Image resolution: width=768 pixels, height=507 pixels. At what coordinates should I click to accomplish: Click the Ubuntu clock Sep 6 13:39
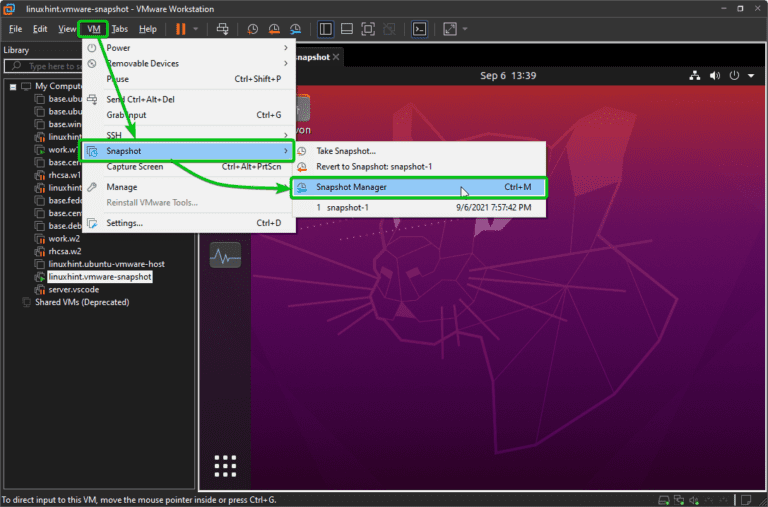pos(508,75)
